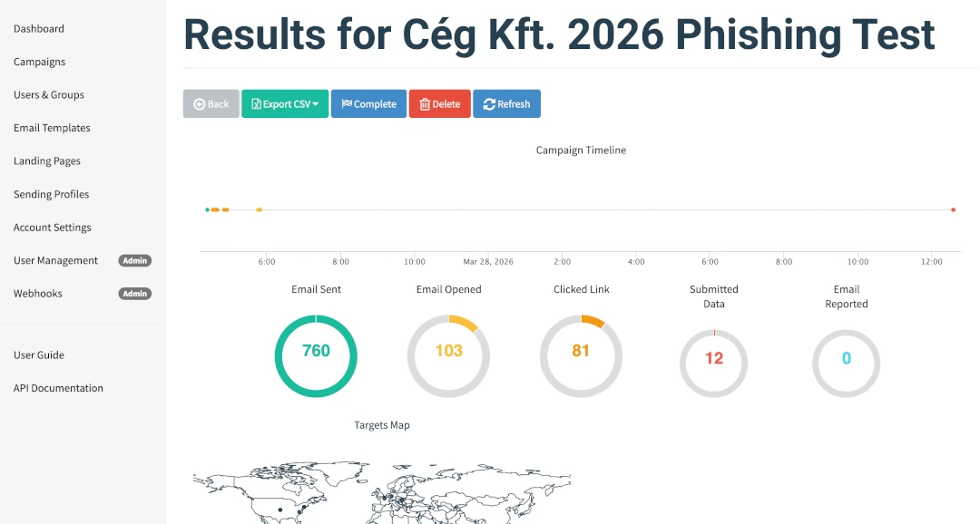
Task: Click the Back arrow button
Action: click(211, 104)
